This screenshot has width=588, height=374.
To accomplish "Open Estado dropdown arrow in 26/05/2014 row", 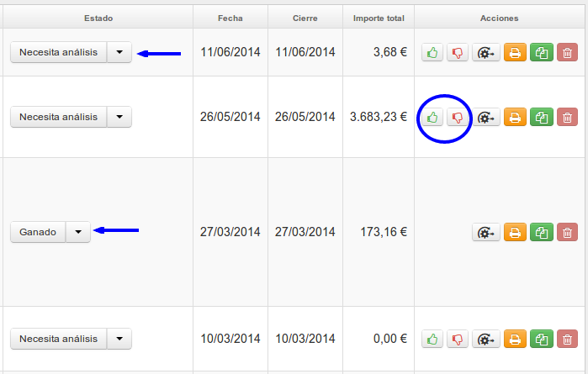I will pos(119,117).
